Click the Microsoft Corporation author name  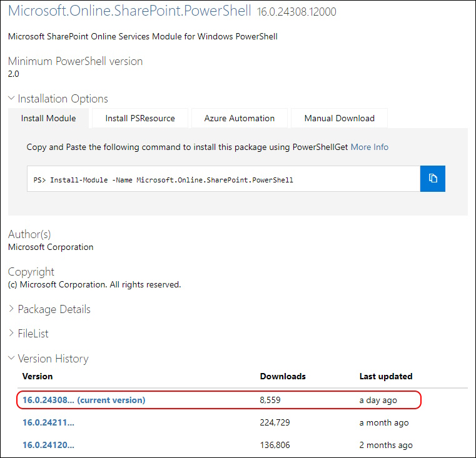(x=51, y=247)
